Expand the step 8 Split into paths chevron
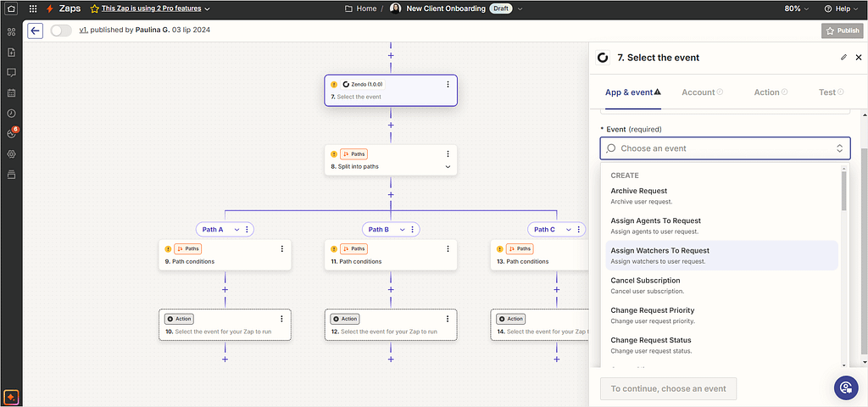Screen dimensions: 868x407 tap(448, 167)
